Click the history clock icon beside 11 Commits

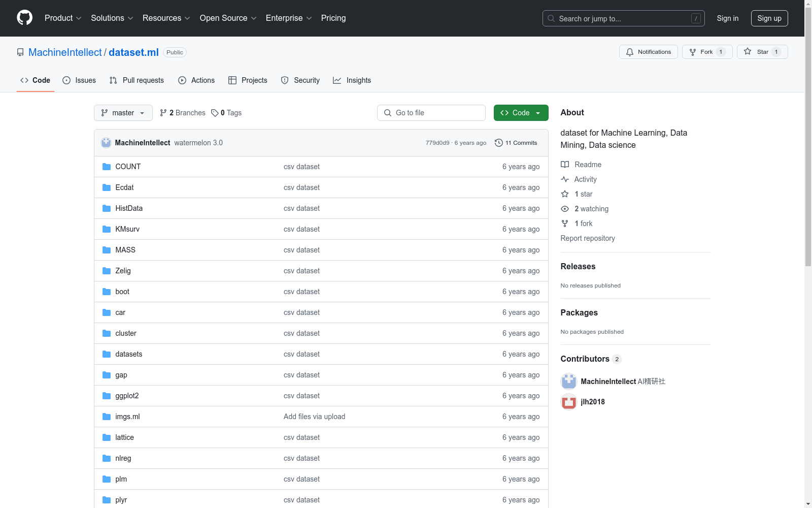pos(499,143)
